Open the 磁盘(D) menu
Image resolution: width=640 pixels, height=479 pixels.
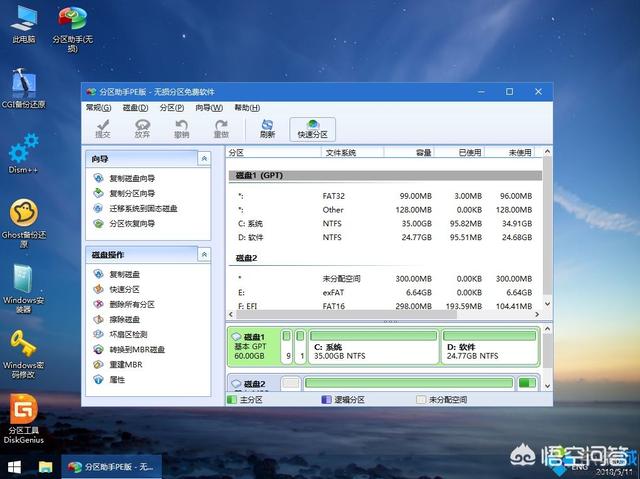pos(136,107)
